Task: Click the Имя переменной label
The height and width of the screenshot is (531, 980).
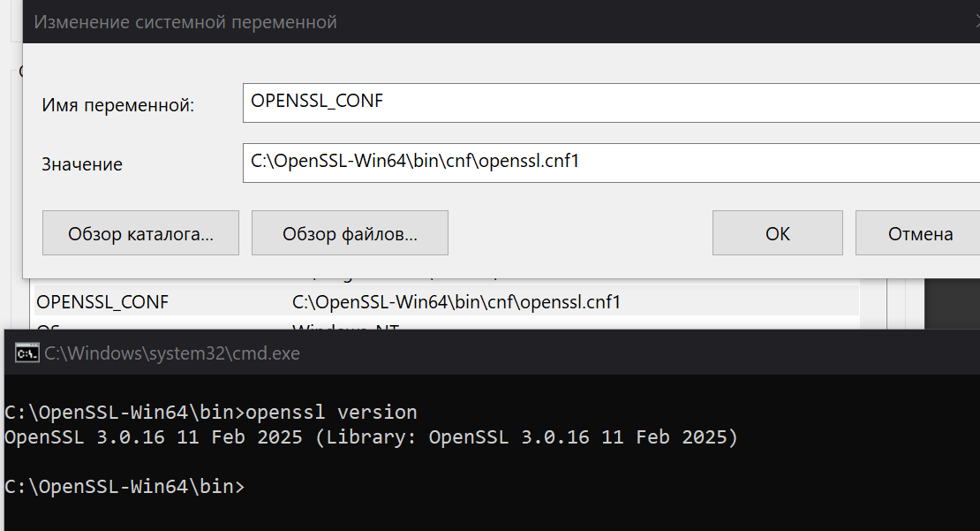Action: (x=118, y=105)
